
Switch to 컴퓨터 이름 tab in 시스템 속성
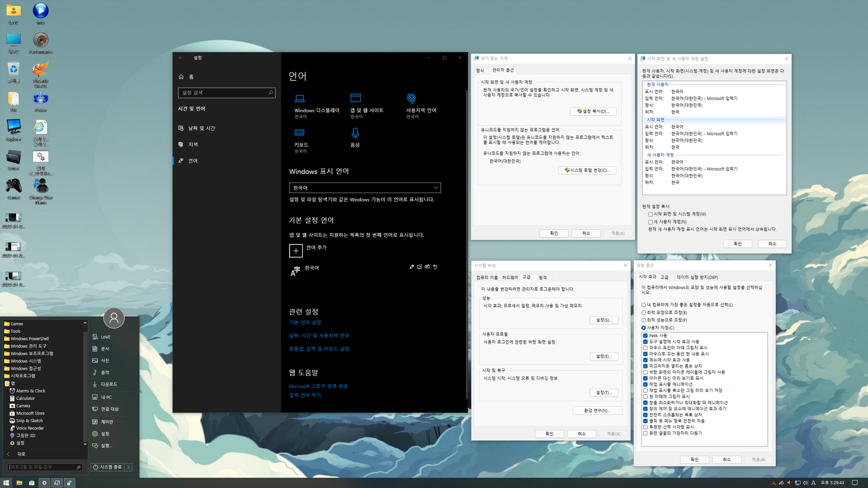click(487, 278)
